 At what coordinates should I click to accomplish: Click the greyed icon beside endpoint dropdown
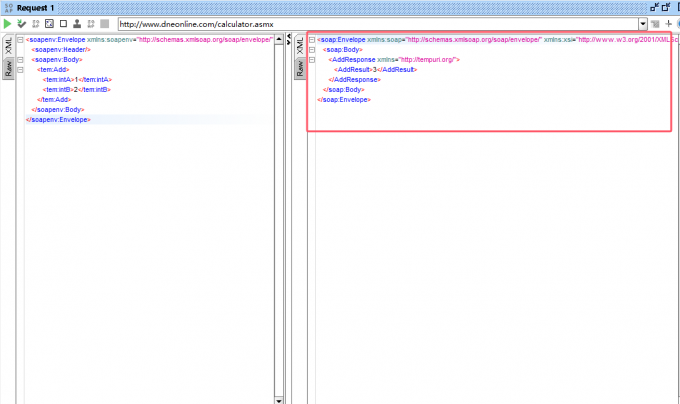point(655,24)
